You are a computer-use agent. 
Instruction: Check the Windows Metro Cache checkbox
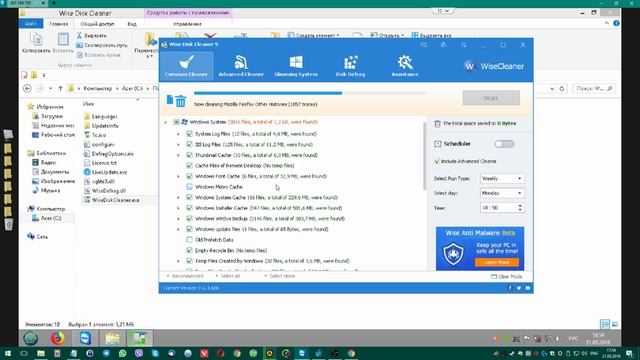coord(189,187)
